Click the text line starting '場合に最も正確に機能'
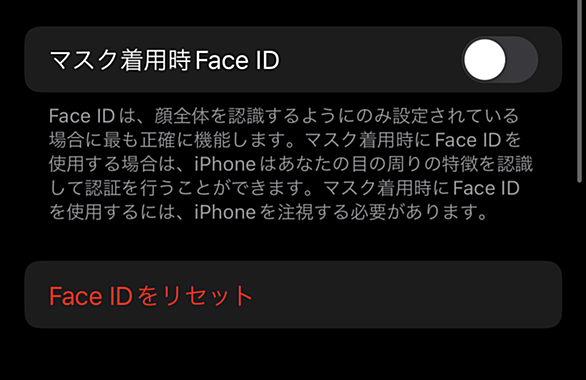The height and width of the screenshot is (380, 586). click(285, 140)
